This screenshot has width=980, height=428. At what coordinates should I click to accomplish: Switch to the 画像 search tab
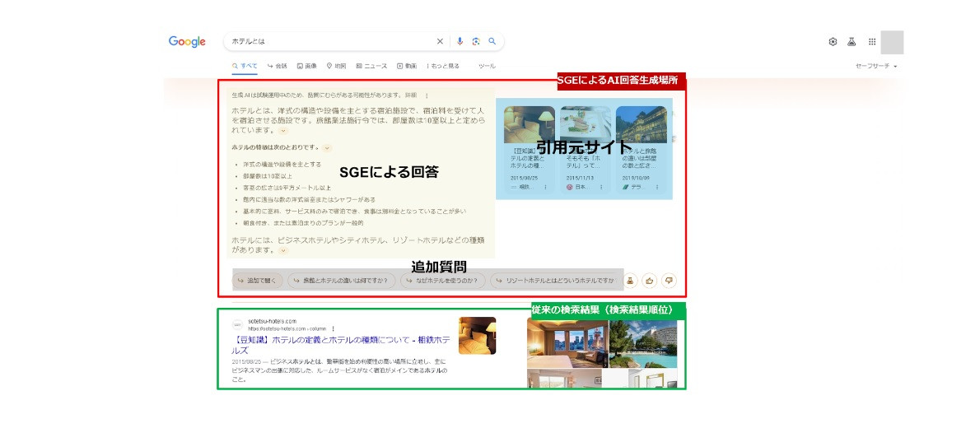tap(306, 66)
